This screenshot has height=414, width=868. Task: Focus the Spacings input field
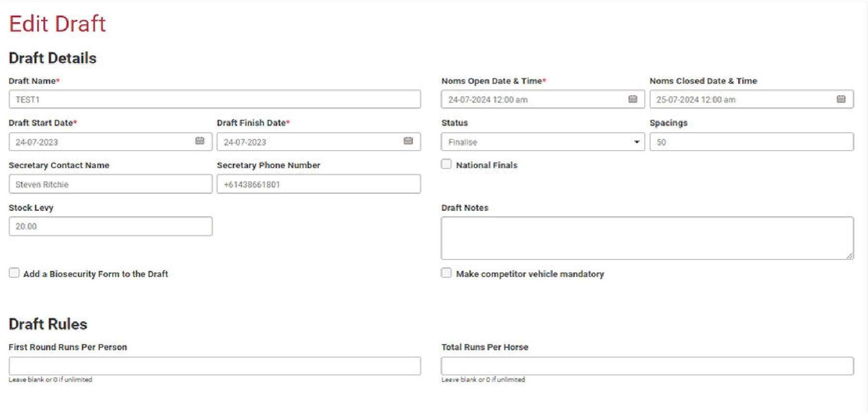(x=751, y=142)
